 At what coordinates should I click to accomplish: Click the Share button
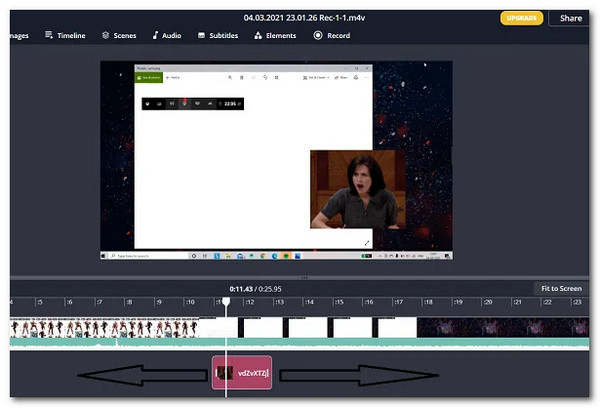(571, 18)
